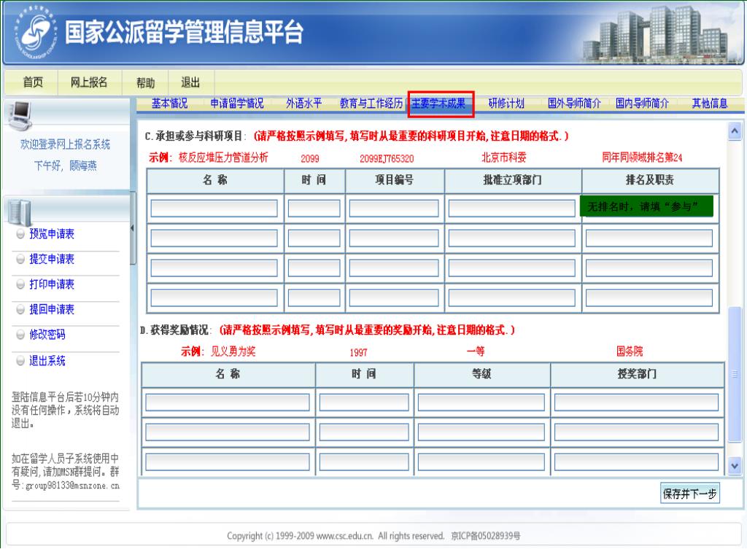The image size is (747, 560).
Task: Click the example text 见义勇为奖
Action: (x=233, y=352)
